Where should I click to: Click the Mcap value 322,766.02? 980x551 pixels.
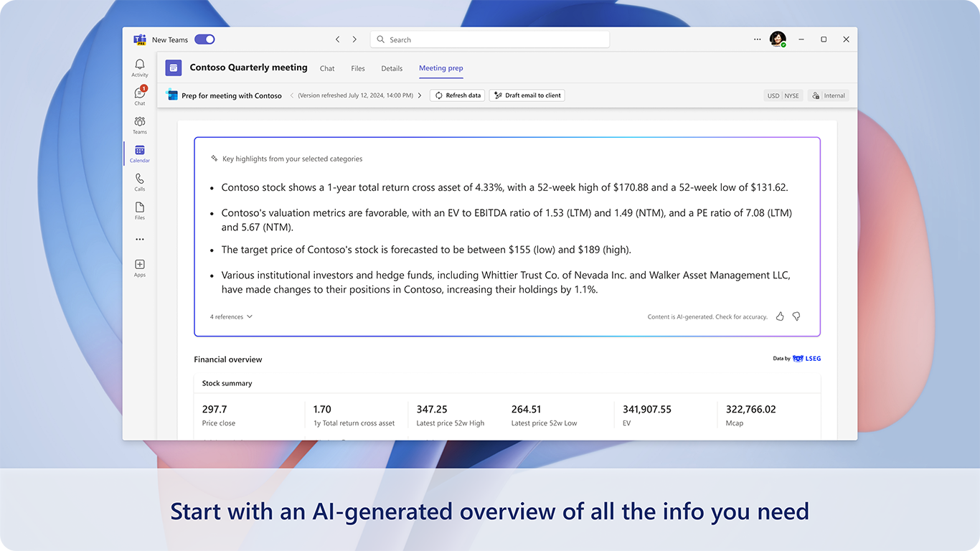click(x=750, y=409)
